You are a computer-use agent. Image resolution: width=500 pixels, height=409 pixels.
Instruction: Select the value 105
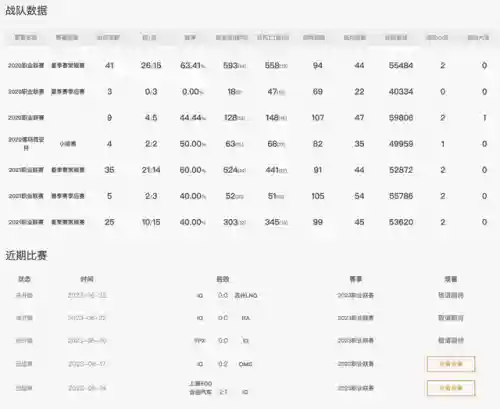(318, 196)
